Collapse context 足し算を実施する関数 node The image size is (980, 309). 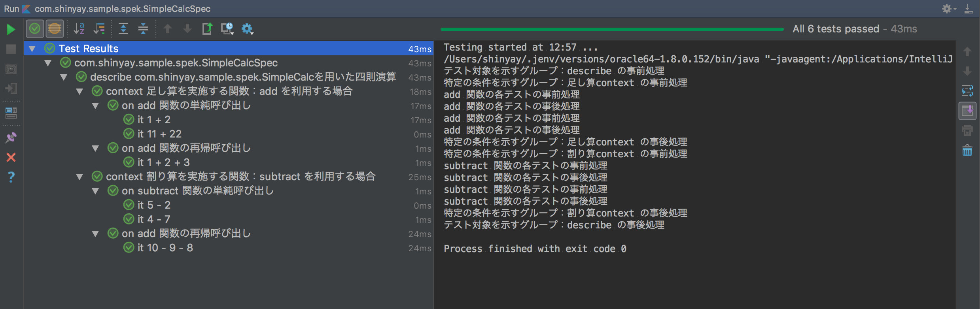pos(80,91)
